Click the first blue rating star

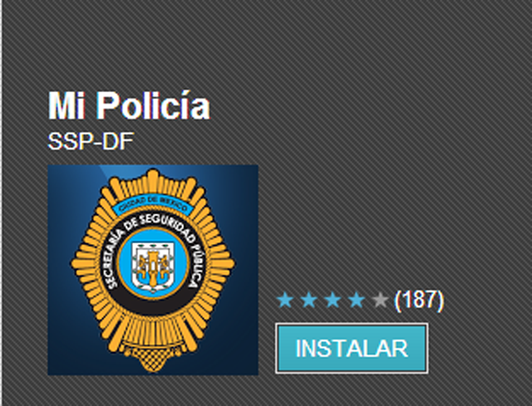[x=285, y=300]
